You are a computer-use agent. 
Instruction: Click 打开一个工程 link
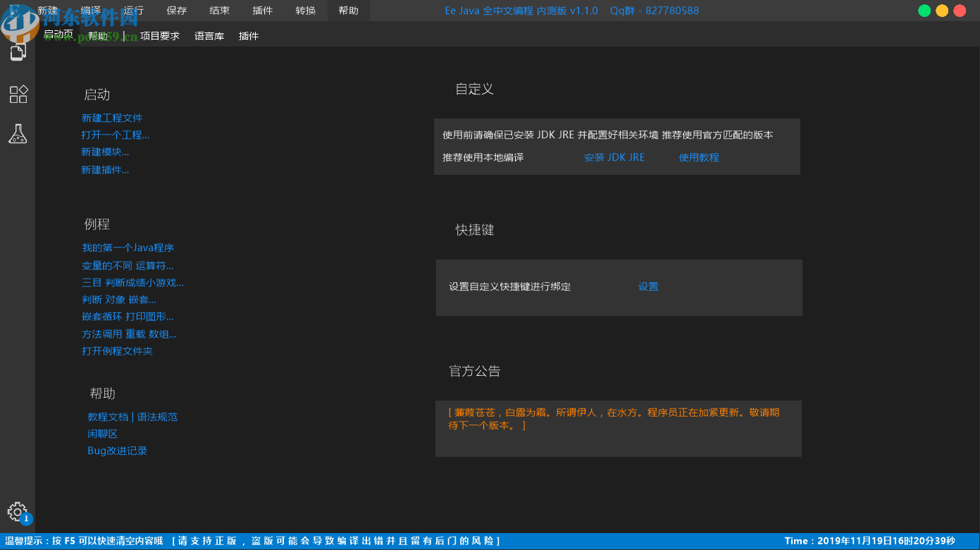click(x=115, y=135)
